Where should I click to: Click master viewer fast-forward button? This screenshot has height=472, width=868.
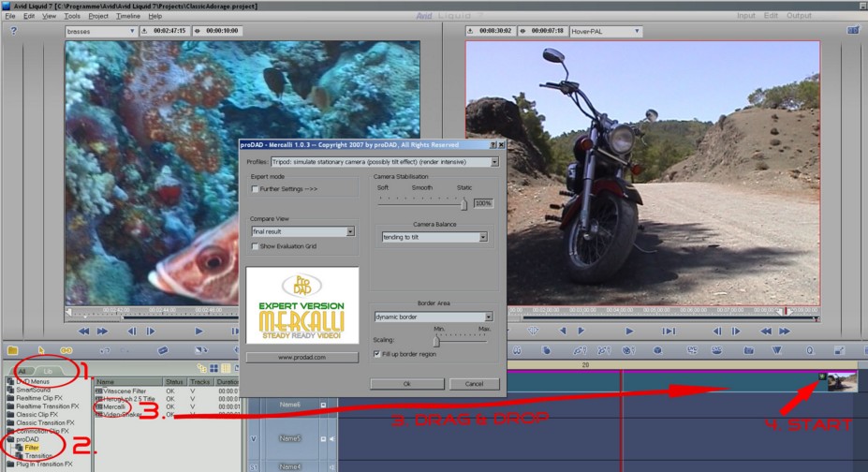(x=785, y=331)
